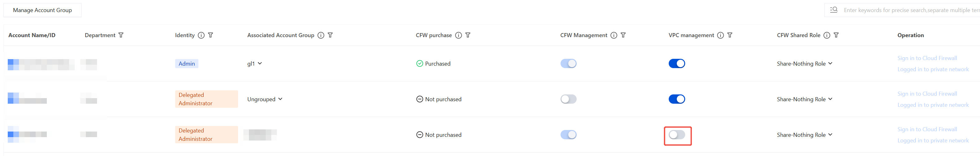Image resolution: width=980 pixels, height=156 pixels.
Task: Expand the gl1 account group dropdown
Action: (x=255, y=63)
